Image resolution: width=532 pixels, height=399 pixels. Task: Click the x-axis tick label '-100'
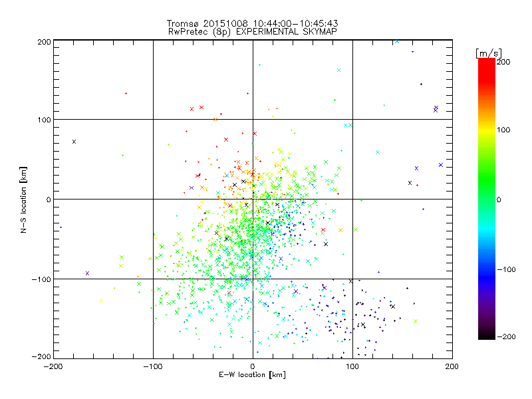tap(153, 366)
